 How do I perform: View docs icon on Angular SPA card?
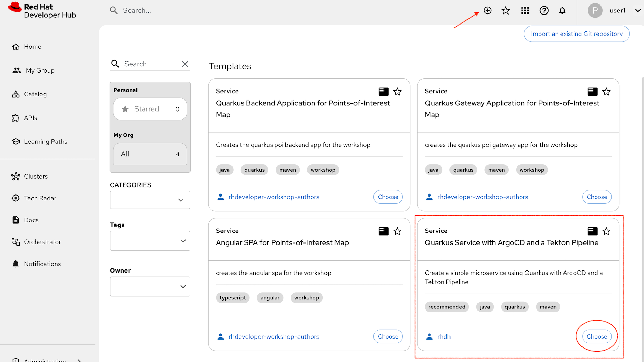click(x=383, y=231)
